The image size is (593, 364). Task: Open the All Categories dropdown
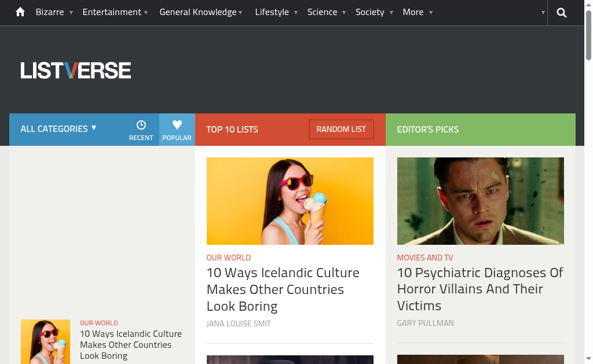click(x=58, y=129)
